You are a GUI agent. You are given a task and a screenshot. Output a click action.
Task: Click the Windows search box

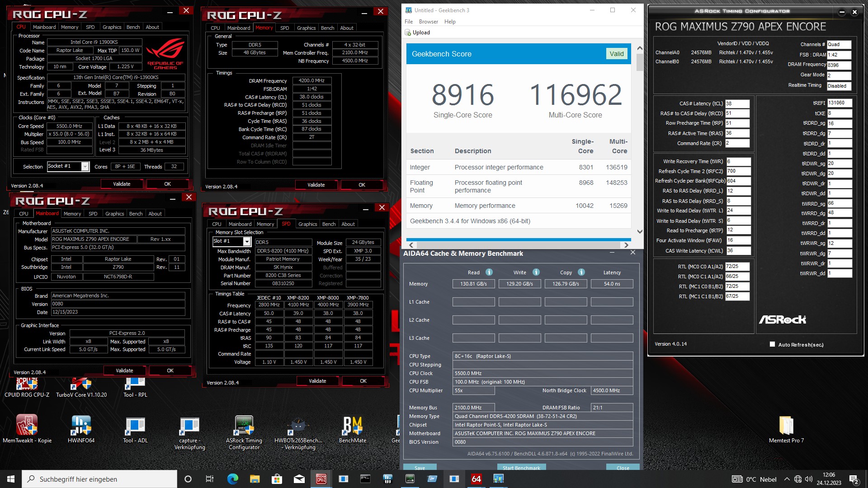click(99, 479)
